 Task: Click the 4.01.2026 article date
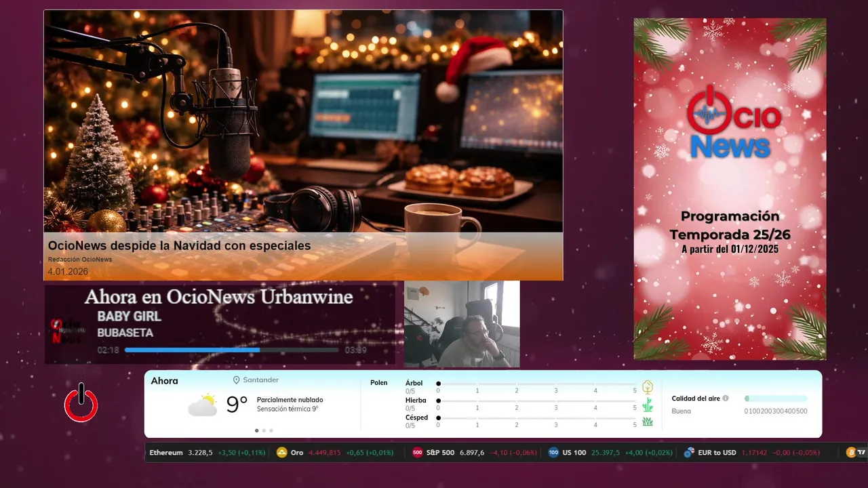68,271
